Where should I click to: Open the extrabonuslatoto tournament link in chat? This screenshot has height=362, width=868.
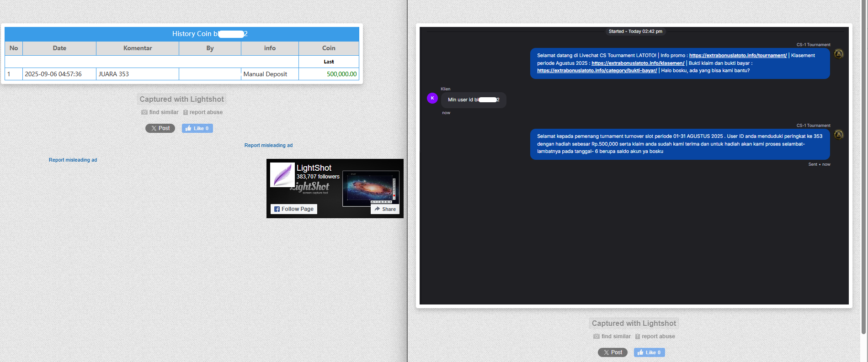[738, 55]
